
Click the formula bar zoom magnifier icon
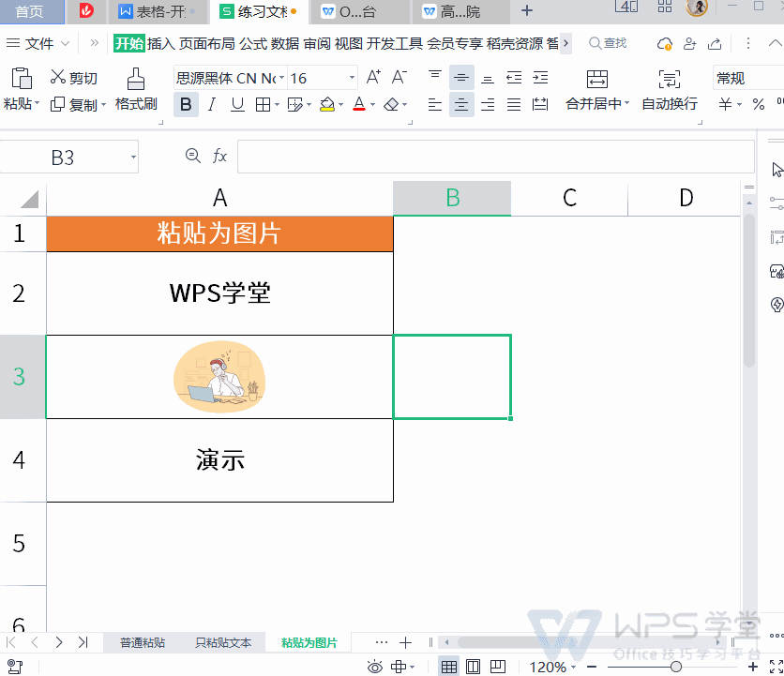pyautogui.click(x=192, y=156)
